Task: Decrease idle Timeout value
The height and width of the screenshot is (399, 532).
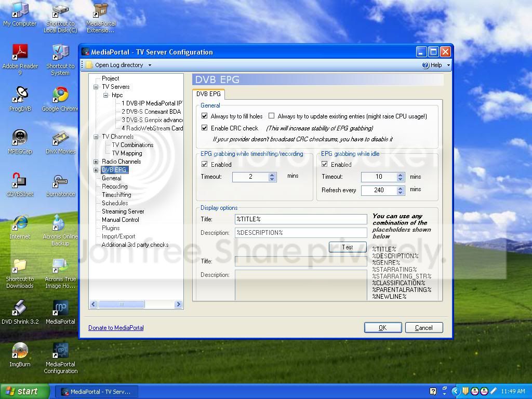Action: [x=401, y=179]
